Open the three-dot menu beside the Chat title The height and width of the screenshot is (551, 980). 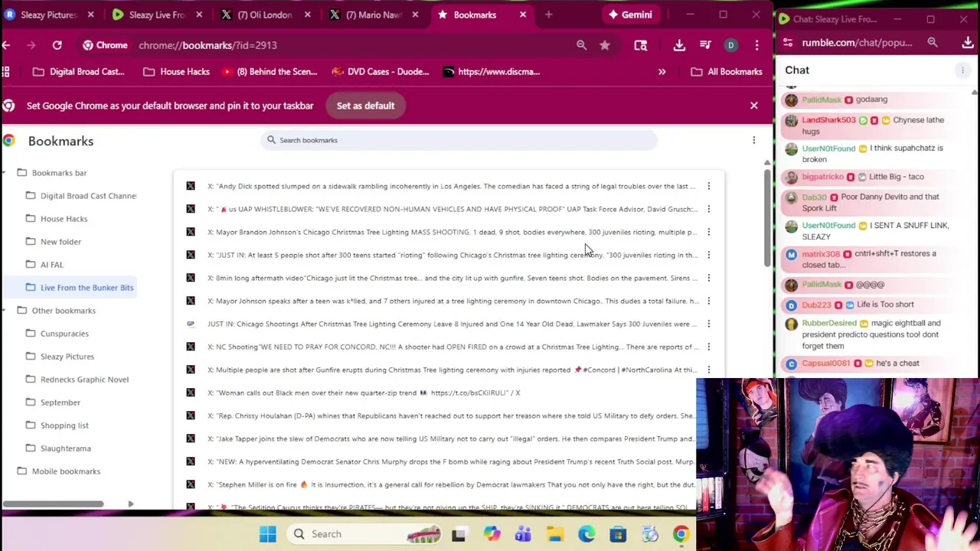(962, 70)
